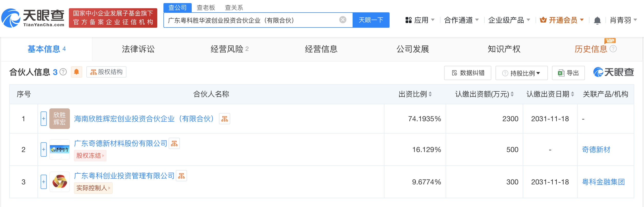The image size is (644, 207).
Task: Click the 实际控制人 tag
Action: pos(93,188)
